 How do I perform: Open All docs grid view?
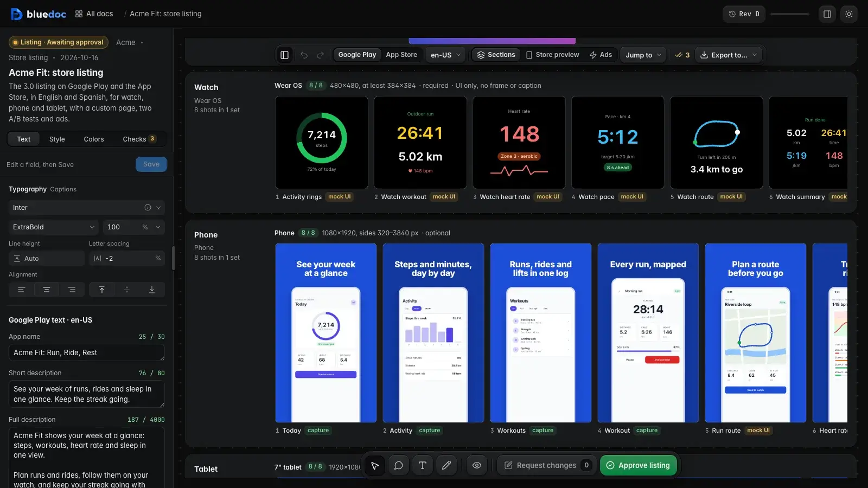click(94, 14)
